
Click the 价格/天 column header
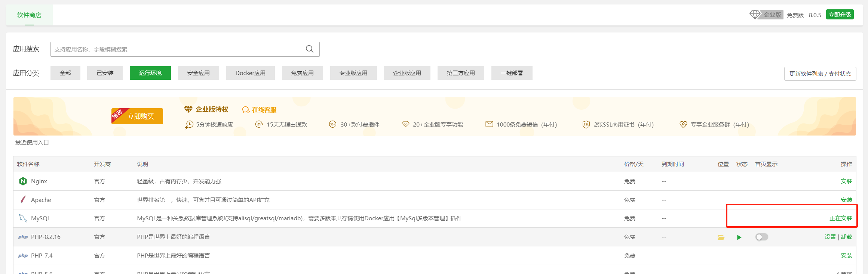[x=634, y=164]
